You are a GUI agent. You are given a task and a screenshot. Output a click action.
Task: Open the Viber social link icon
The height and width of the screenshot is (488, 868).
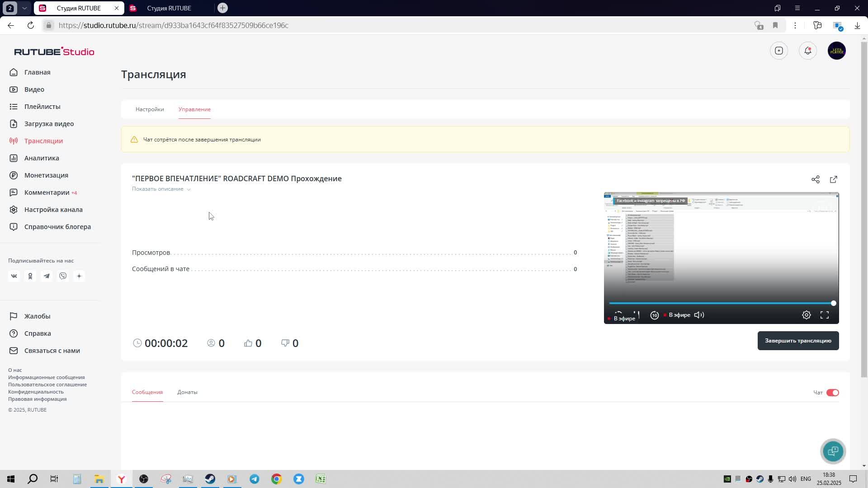pyautogui.click(x=63, y=276)
